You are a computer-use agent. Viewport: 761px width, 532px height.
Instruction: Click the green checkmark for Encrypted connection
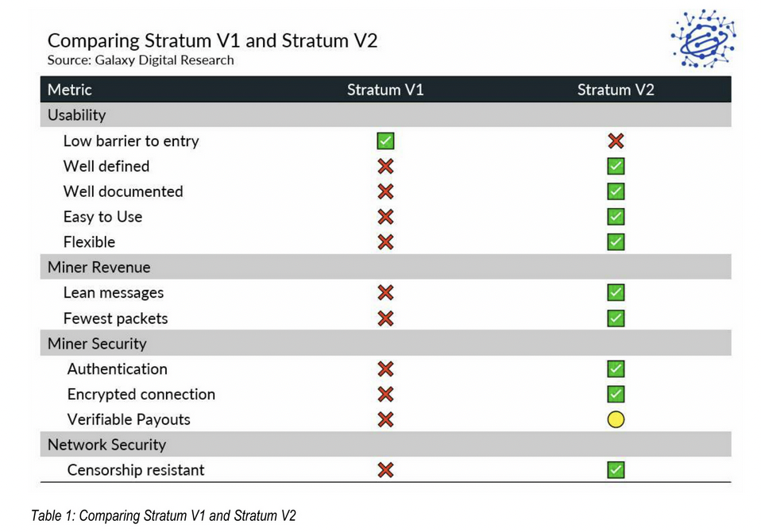[x=616, y=395]
